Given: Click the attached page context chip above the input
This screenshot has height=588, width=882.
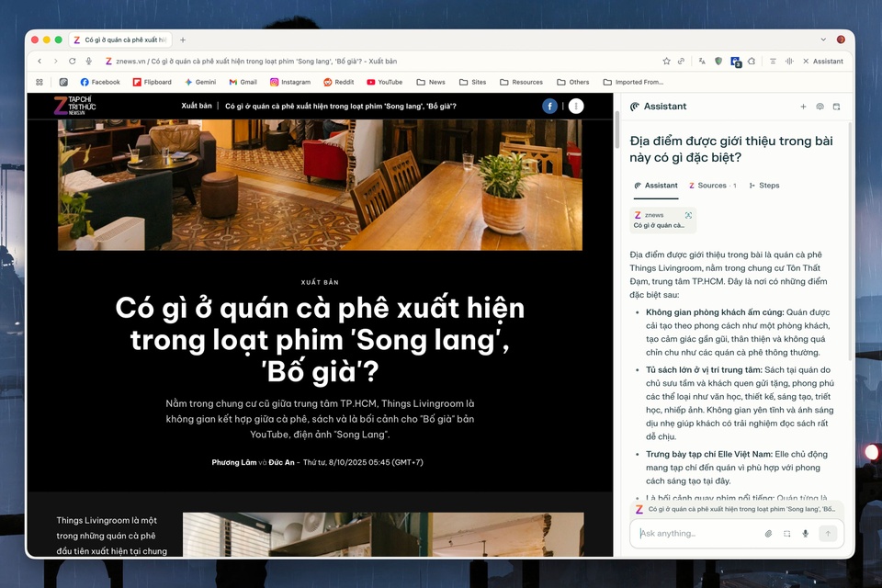Looking at the screenshot, I should (x=736, y=509).
